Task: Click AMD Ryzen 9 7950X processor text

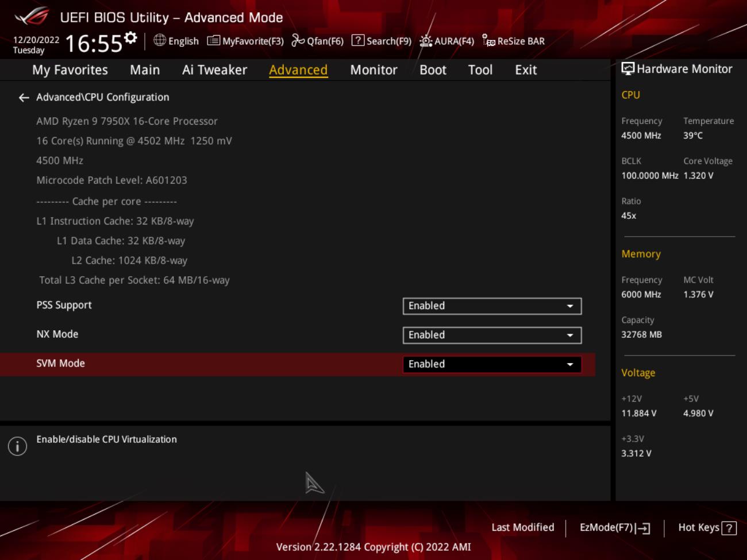Action: 127,121
